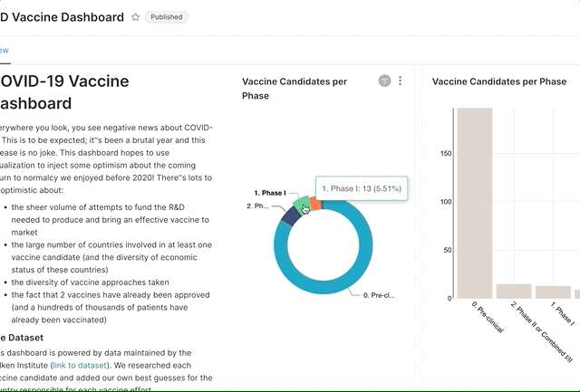
Task: Click the Phase II or Combined I/II bar
Action: point(514,291)
